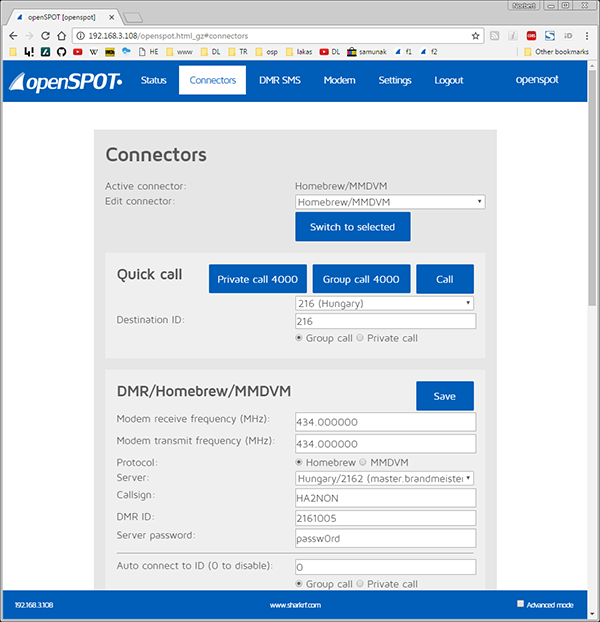Open the Wikipedia W bookmark
The height and width of the screenshot is (622, 600).
tap(94, 52)
